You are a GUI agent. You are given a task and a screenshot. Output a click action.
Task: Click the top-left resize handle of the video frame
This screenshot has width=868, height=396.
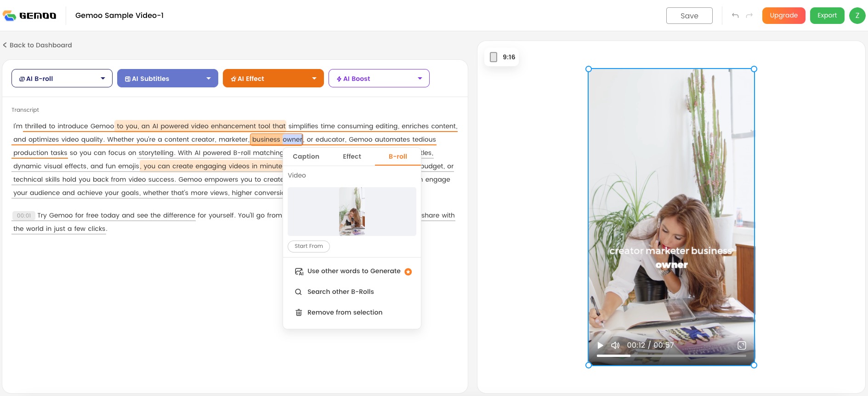pyautogui.click(x=589, y=69)
